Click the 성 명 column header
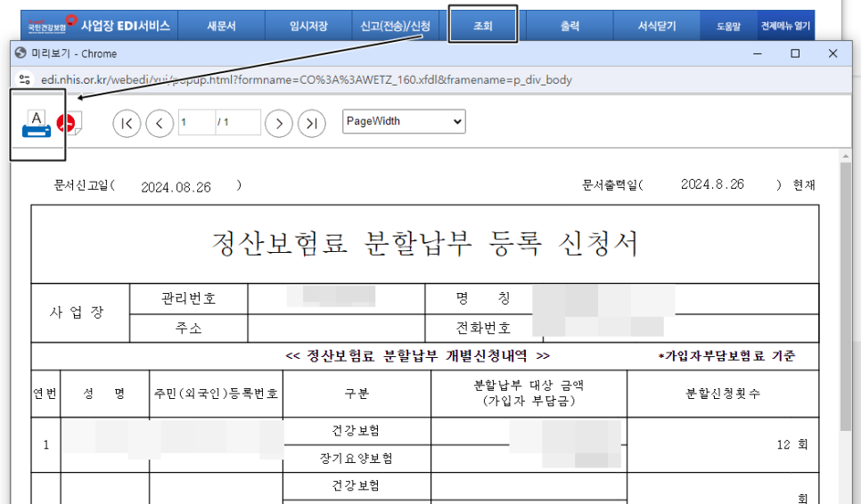The image size is (861, 504). coord(104,394)
